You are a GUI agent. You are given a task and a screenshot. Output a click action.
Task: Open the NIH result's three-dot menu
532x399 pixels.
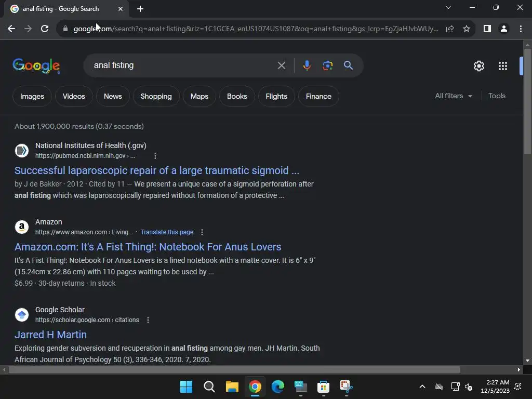point(155,156)
